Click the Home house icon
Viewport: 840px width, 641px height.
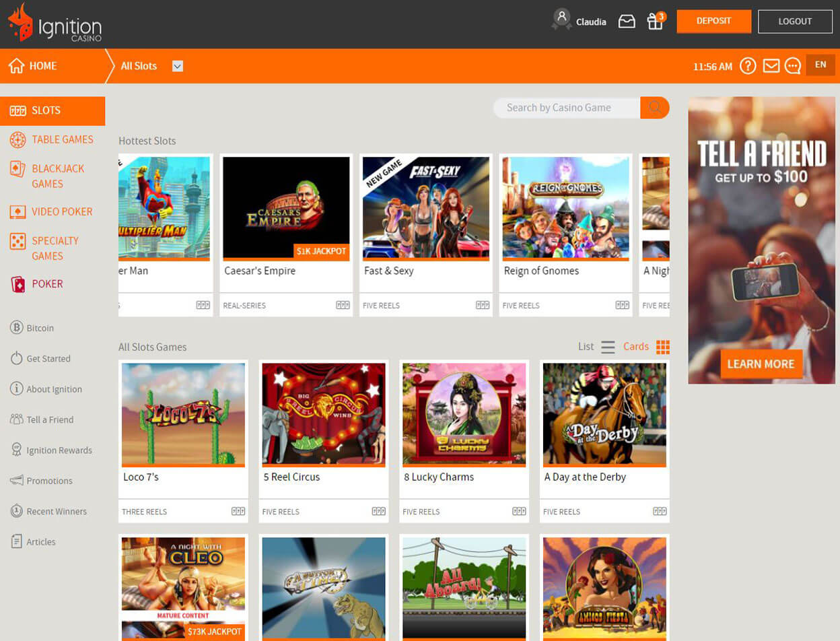(16, 66)
